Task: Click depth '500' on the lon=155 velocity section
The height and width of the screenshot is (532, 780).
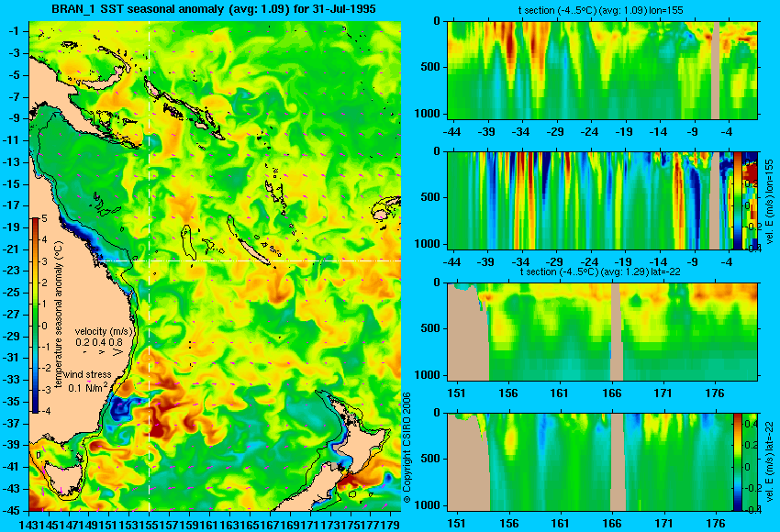Action: 430,197
